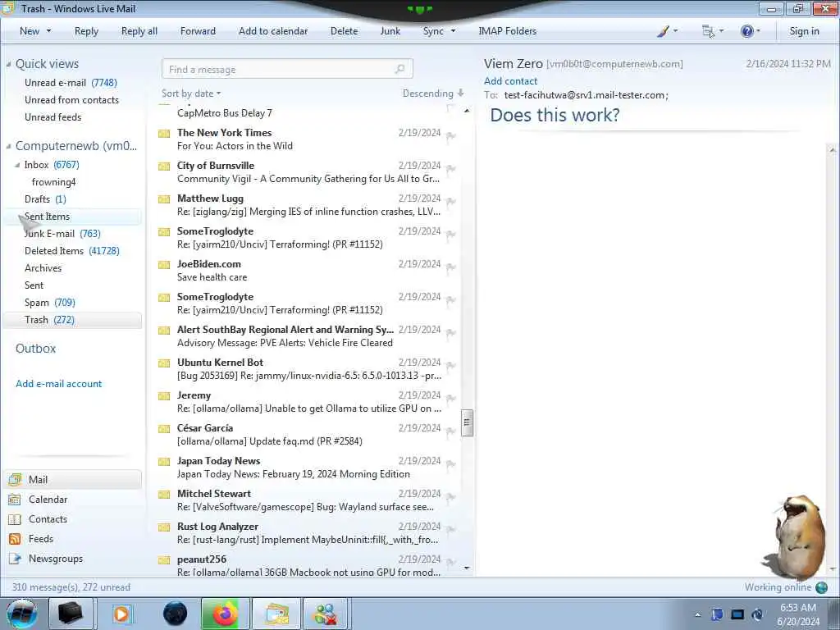Click Reply all in the toolbar
This screenshot has width=840, height=630.
[139, 31]
